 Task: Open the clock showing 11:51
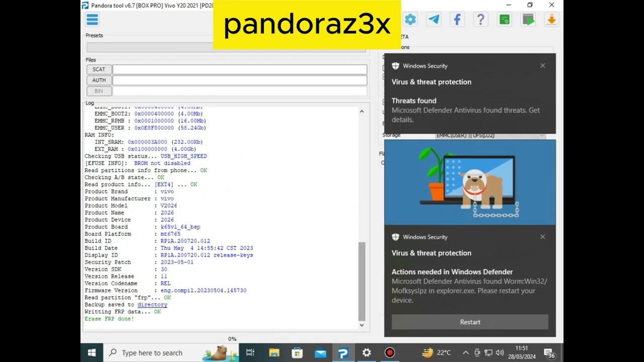(522, 352)
